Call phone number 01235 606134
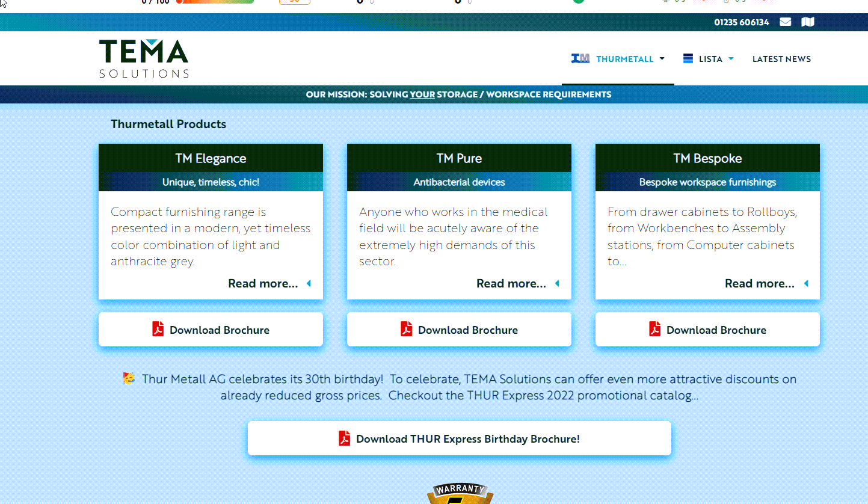 pyautogui.click(x=741, y=22)
